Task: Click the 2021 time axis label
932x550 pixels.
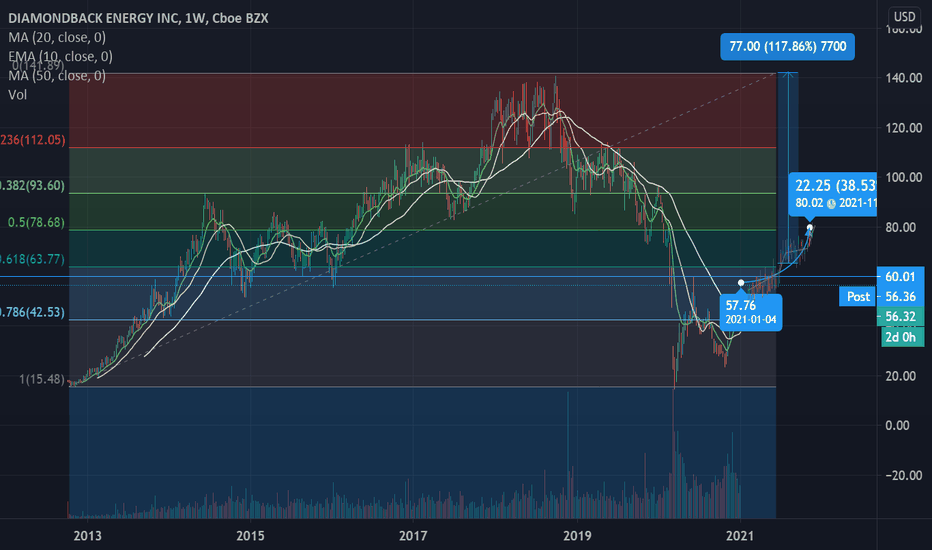Action: coord(739,536)
